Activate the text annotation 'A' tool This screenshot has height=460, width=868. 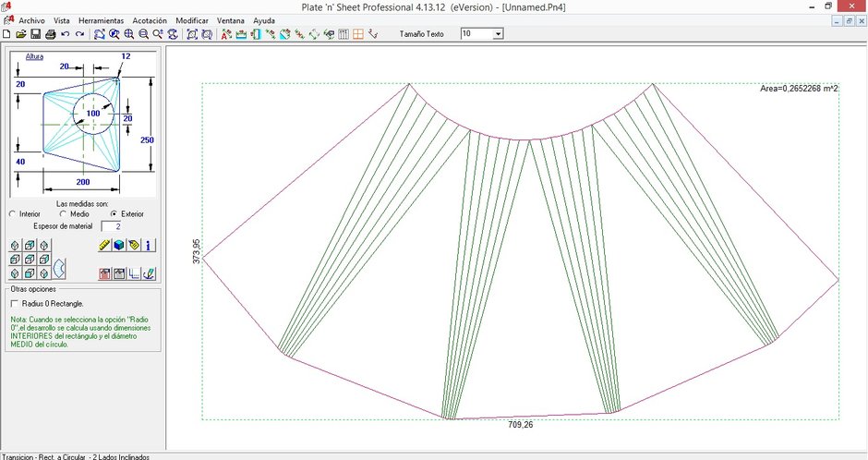click(226, 34)
